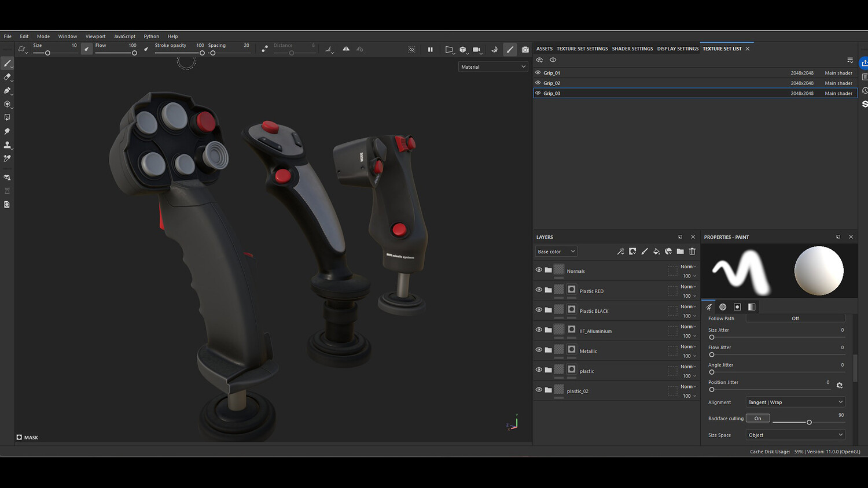Select the plastic_02 layer name
Image resolution: width=868 pixels, height=488 pixels.
(x=578, y=391)
